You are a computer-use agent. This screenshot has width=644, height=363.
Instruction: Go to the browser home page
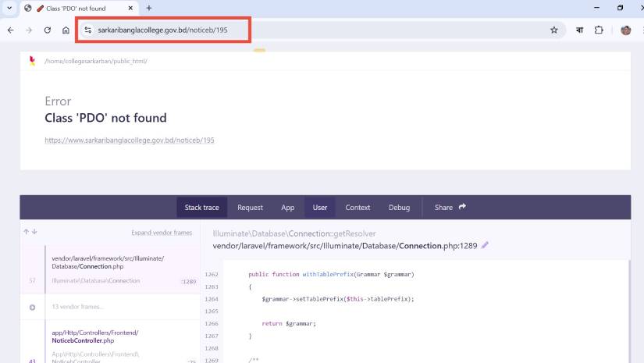tap(66, 30)
